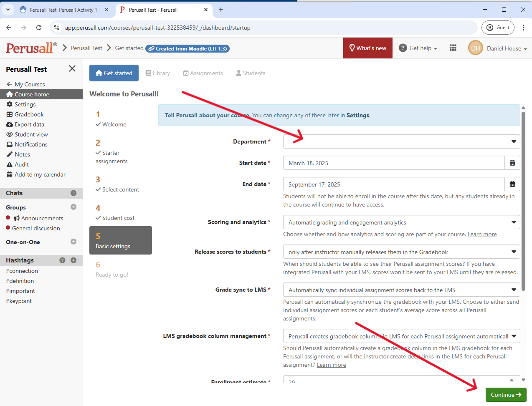Close the Perusall Test sidebar
This screenshot has width=532, height=406.
tap(72, 69)
